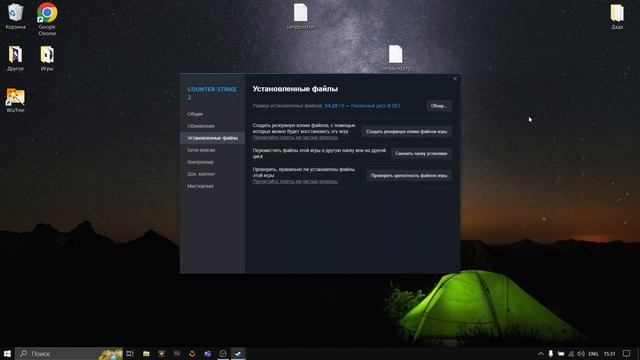Click the COUNTER-STRIKE 2 title text
This screenshot has height=360, width=640.
click(x=212, y=93)
